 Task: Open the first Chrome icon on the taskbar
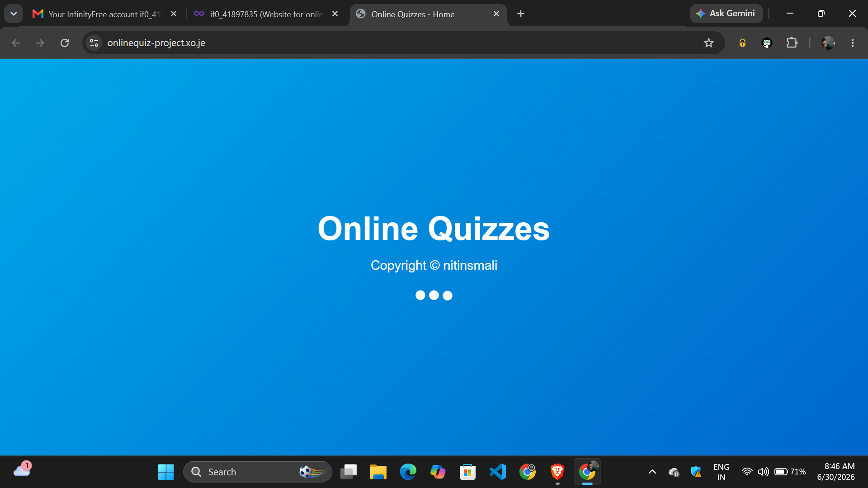point(527,472)
